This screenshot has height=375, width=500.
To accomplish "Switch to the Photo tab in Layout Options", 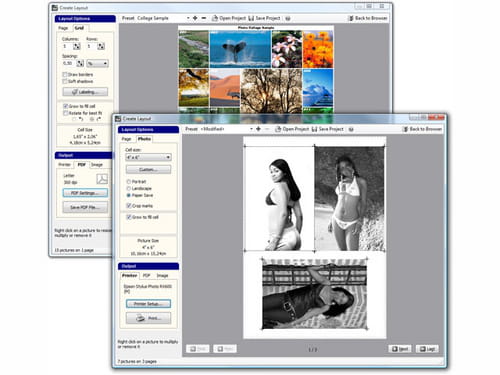I will point(144,139).
